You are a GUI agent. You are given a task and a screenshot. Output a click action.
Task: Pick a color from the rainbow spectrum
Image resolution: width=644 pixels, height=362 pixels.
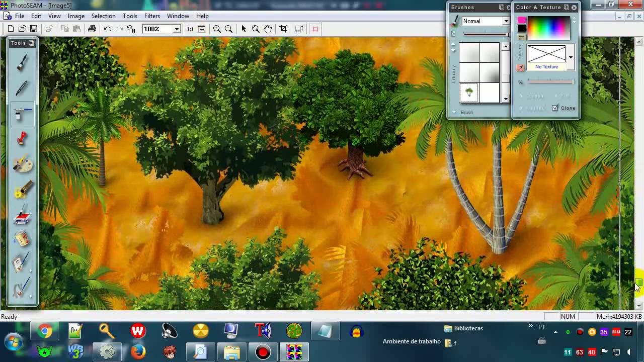548,28
